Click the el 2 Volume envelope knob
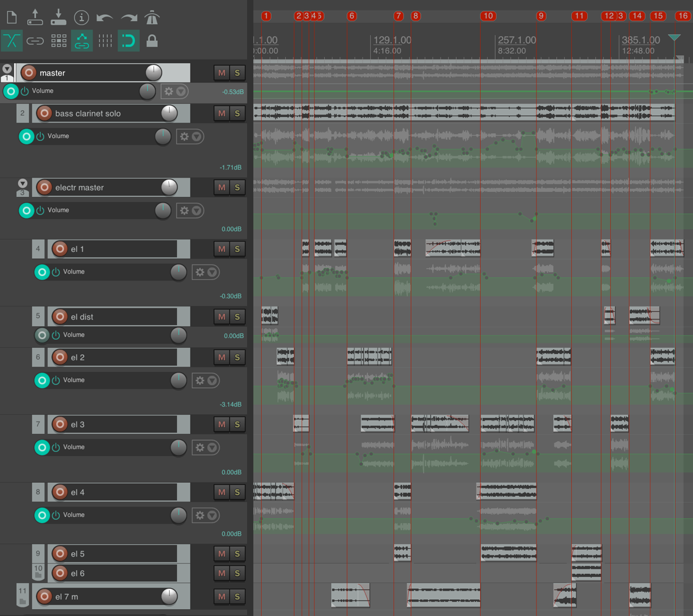 coord(179,380)
